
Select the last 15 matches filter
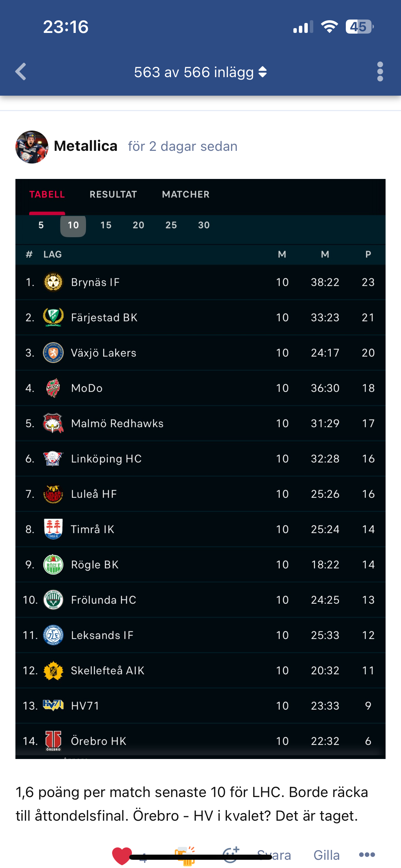[106, 225]
